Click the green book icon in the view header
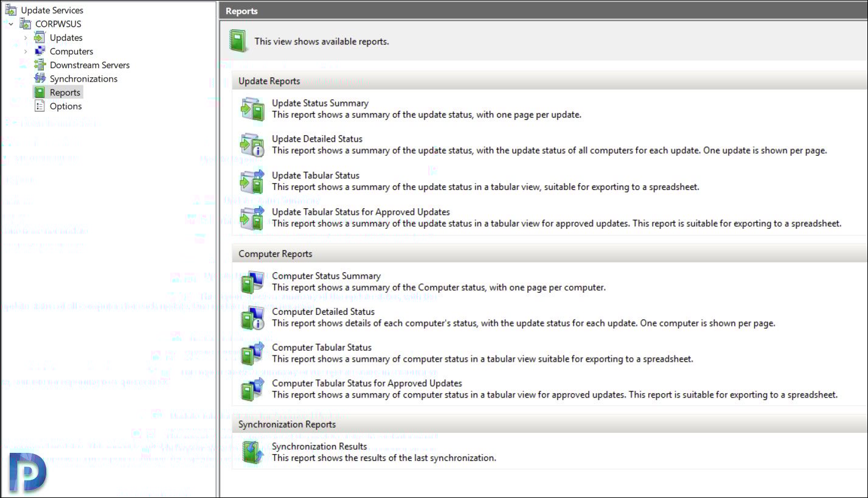Screen dimensions: 868x498 (238, 41)
